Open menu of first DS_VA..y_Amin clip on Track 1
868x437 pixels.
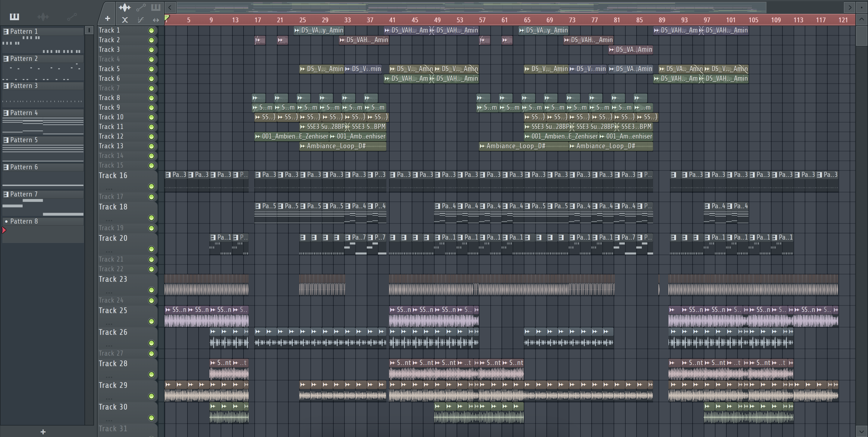coord(297,30)
